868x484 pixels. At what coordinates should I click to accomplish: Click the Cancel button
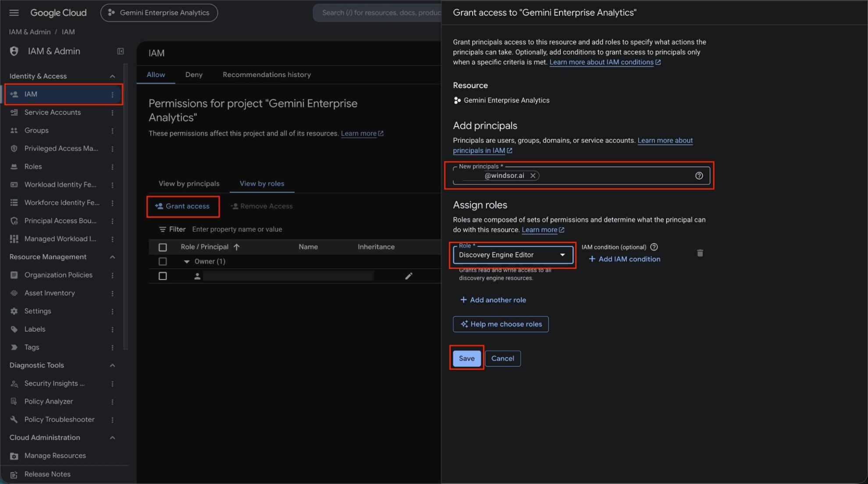(x=502, y=358)
